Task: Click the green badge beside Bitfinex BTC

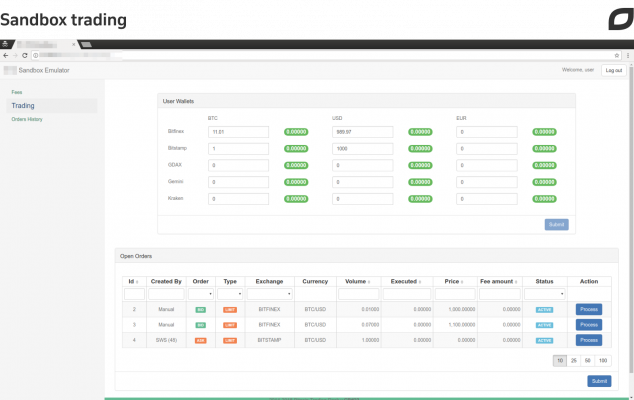Action: [x=296, y=132]
